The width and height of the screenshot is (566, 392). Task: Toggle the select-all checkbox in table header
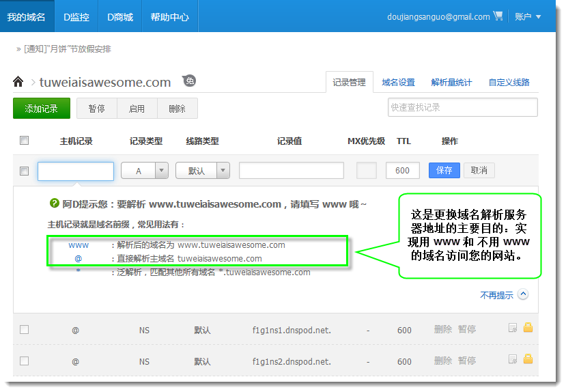click(25, 141)
